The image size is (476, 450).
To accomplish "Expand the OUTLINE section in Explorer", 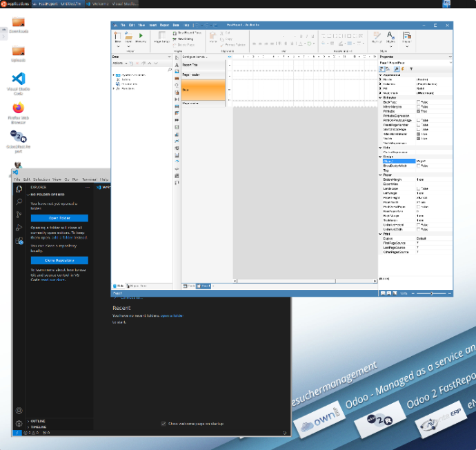I will (38, 421).
